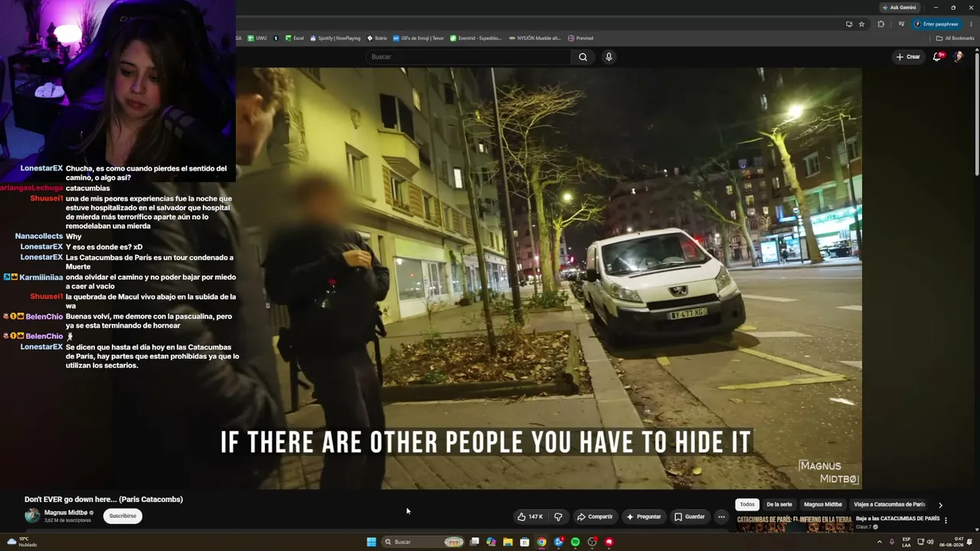
Task: Click chat username BelenChio on the Buenas volví message
Action: [x=44, y=317]
